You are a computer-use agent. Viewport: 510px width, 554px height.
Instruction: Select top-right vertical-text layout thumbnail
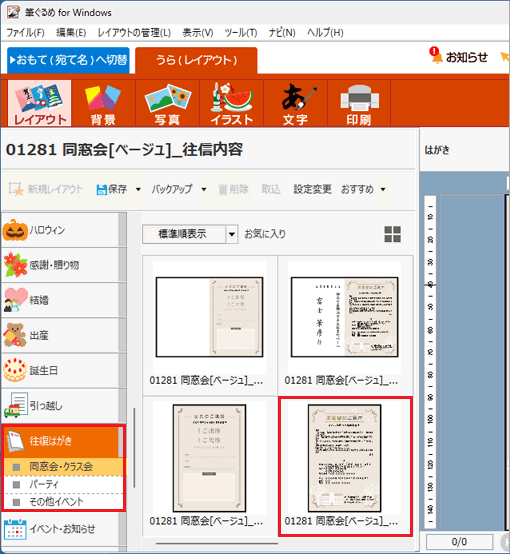pos(345,317)
